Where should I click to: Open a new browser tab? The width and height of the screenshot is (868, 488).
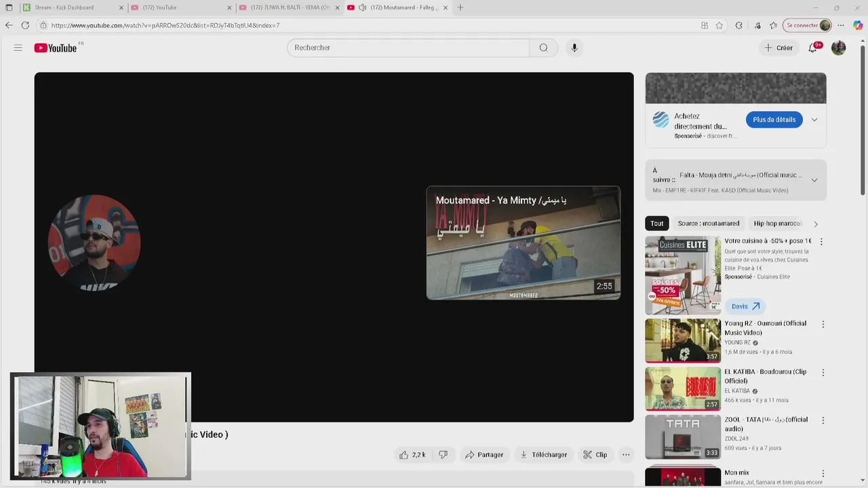[460, 7]
